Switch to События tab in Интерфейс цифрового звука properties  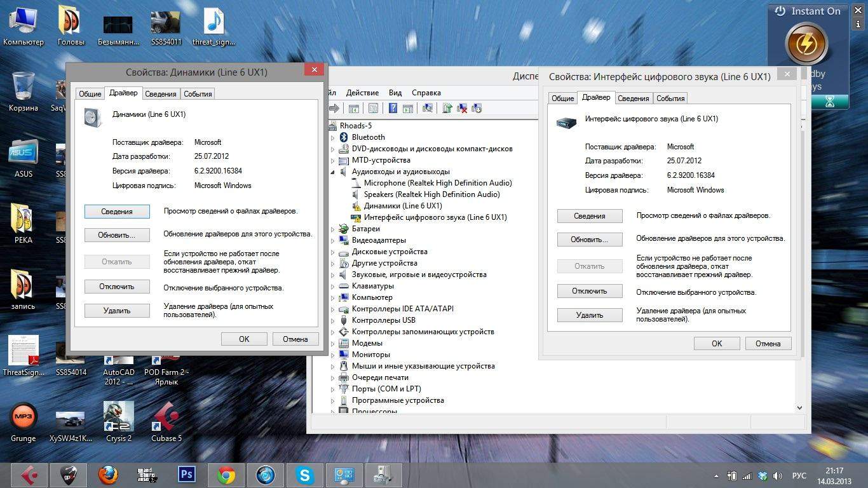click(x=670, y=98)
